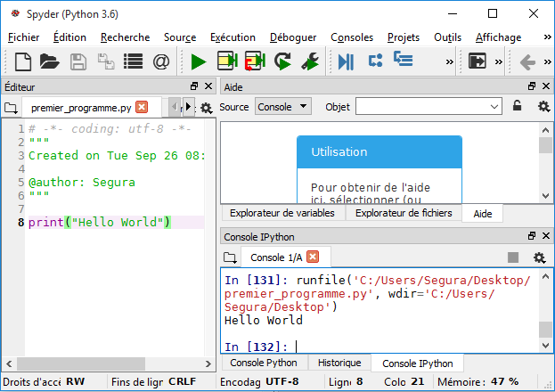Close the premier_programme.py editor tab
This screenshot has width=555, height=392.
142,108
